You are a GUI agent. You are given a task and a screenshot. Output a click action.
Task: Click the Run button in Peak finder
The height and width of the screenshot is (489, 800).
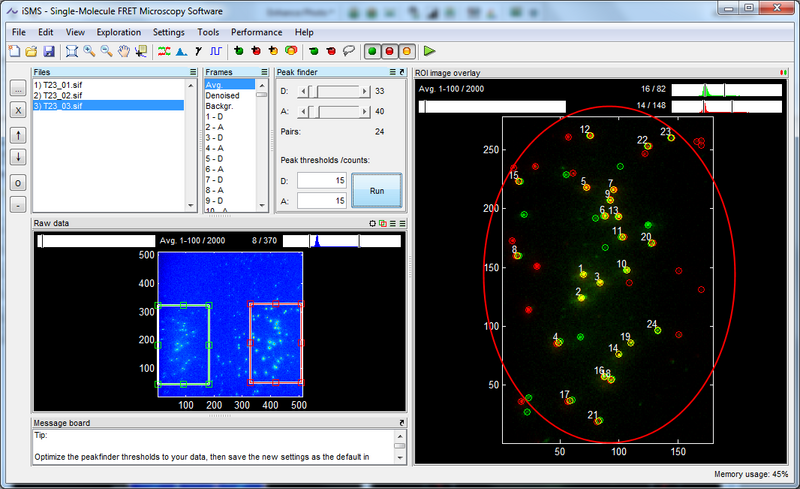coord(376,189)
